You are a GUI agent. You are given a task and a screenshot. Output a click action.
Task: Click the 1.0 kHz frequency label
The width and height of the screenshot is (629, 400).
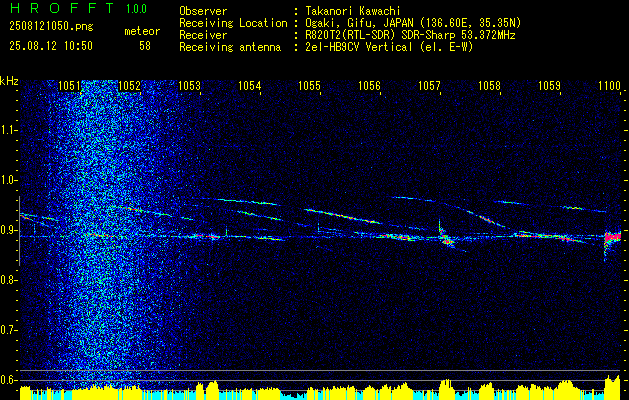pyautogui.click(x=7, y=180)
